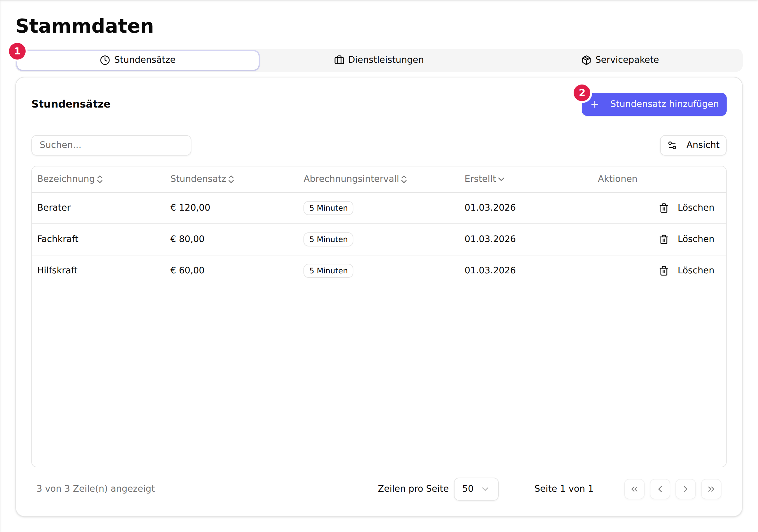Click the clock icon on Stundensätze tab
Screen dimensions: 758x532
(x=105, y=60)
